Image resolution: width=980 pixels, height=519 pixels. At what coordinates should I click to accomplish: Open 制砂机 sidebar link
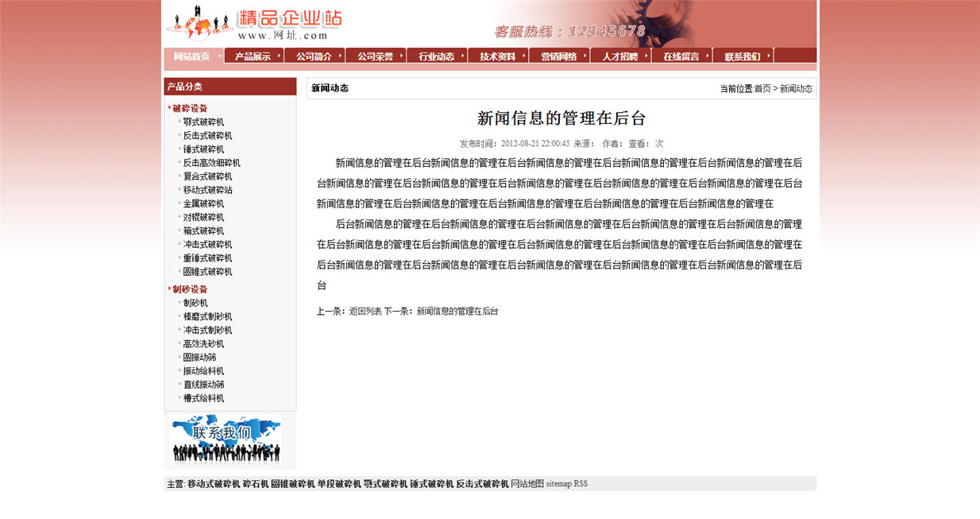[x=195, y=303]
